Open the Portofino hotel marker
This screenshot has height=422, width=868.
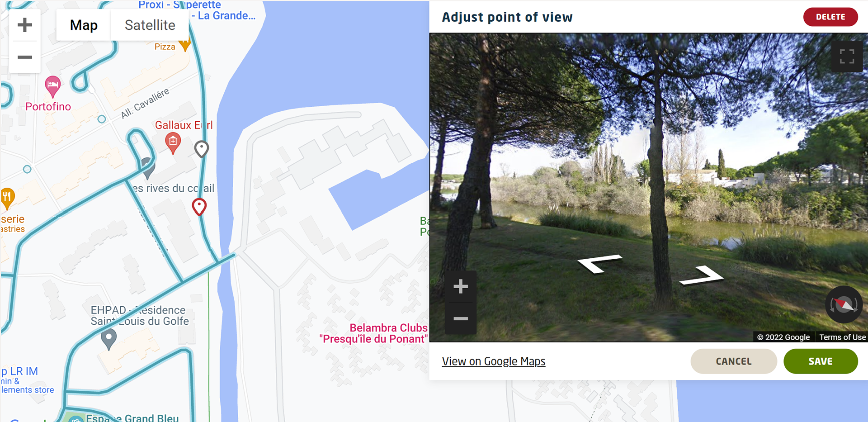pyautogui.click(x=53, y=86)
